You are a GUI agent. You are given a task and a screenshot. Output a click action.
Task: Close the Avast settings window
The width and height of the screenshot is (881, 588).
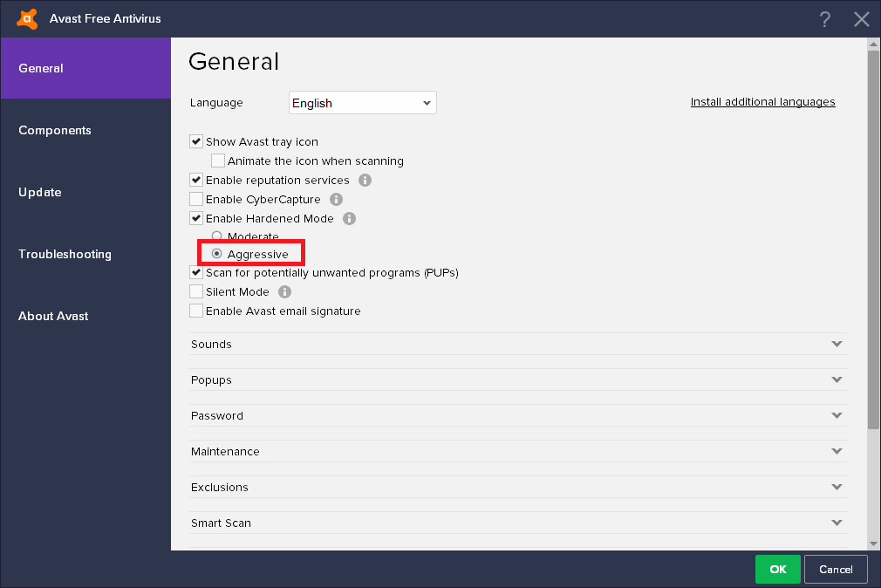862,19
